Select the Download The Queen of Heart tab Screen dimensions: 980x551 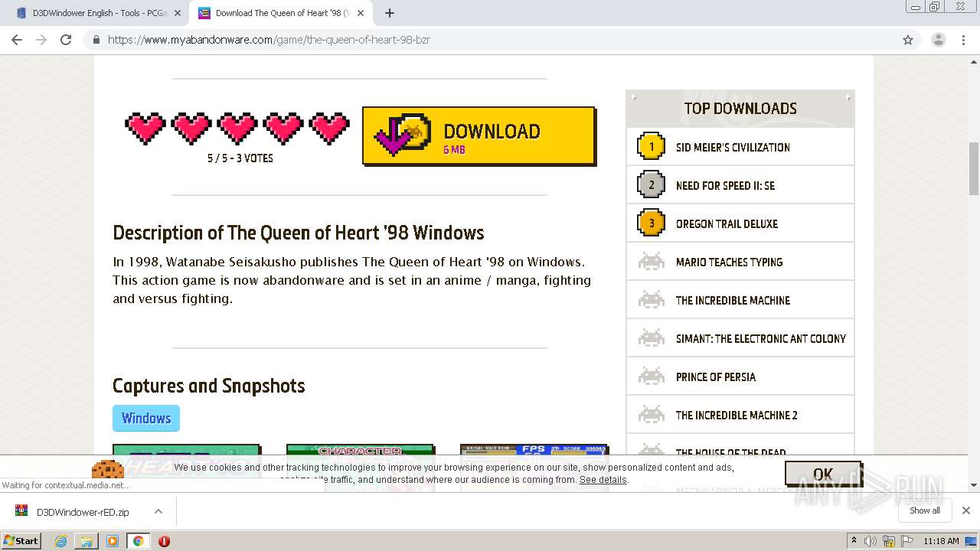279,13
